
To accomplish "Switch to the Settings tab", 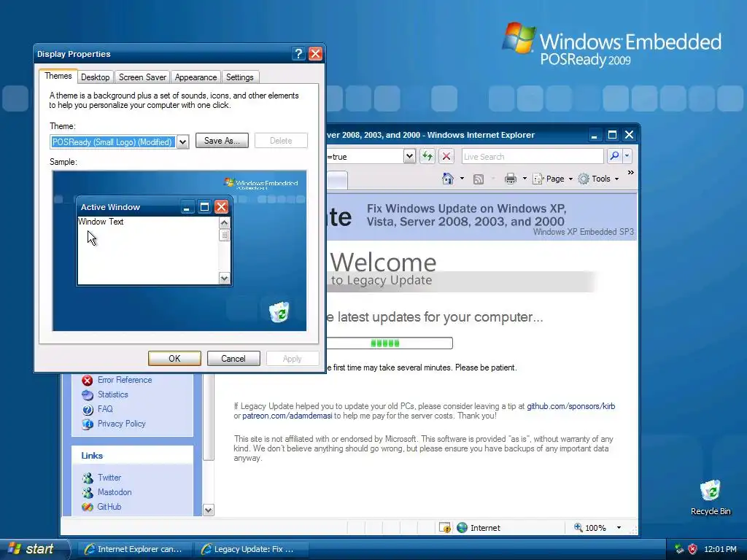I will [x=239, y=77].
